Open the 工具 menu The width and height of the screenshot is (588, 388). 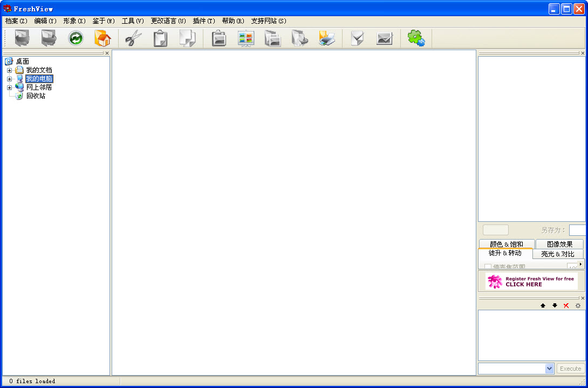(x=132, y=21)
